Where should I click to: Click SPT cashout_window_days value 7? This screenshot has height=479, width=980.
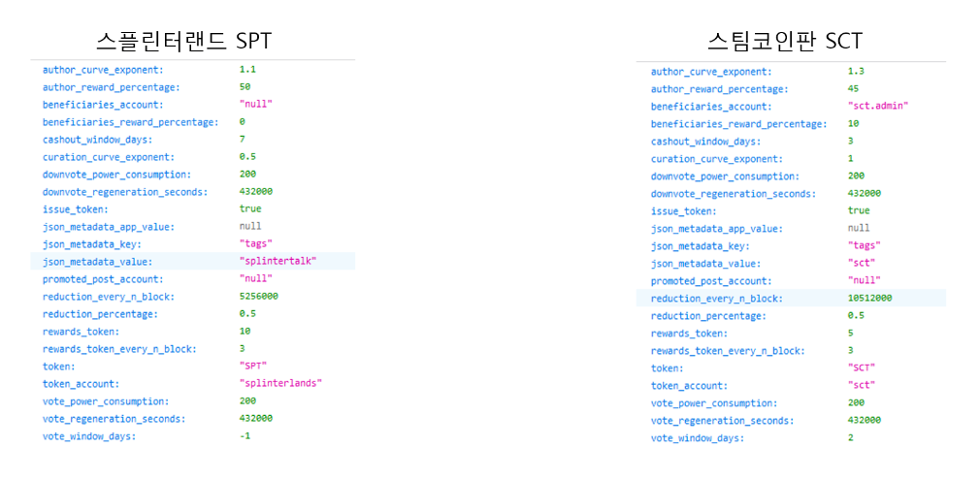242,140
